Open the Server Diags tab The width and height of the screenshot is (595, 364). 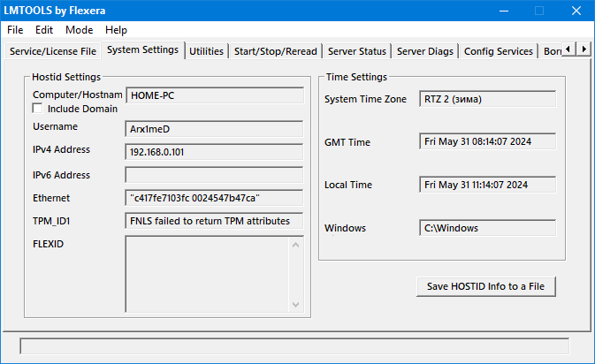click(x=425, y=51)
